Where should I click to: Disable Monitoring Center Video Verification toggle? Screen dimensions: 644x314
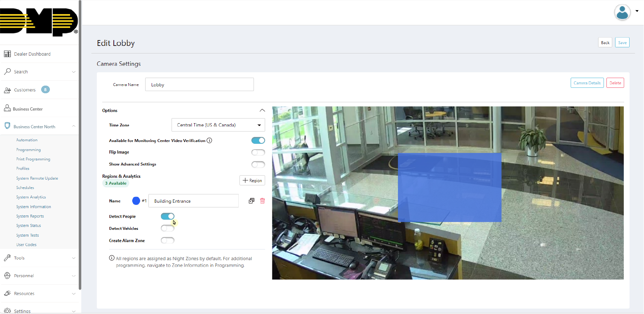tap(258, 141)
